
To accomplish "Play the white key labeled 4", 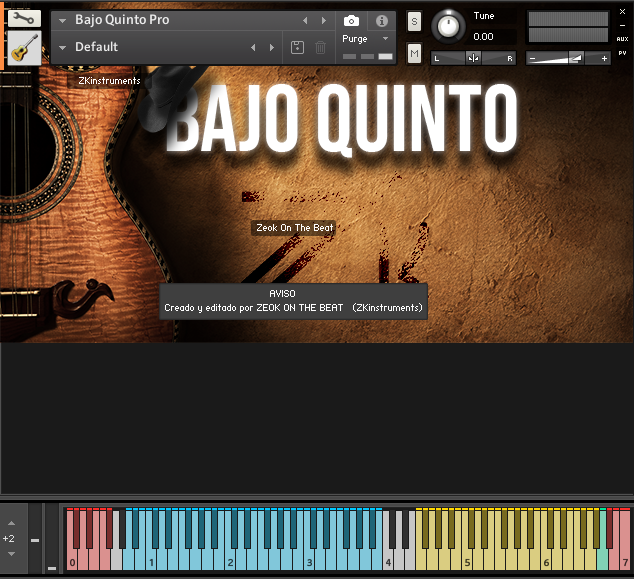I will coord(388,562).
